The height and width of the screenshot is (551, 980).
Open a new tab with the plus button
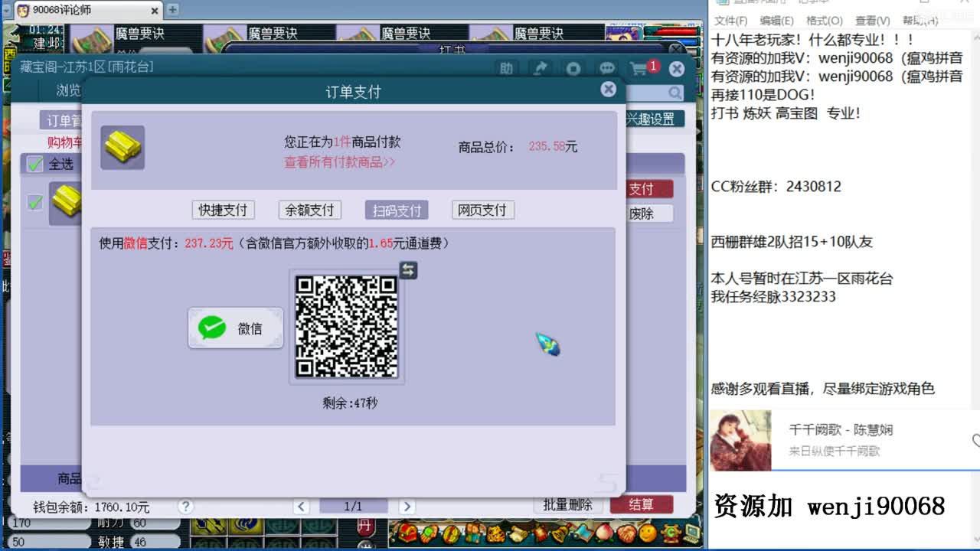coord(173,10)
